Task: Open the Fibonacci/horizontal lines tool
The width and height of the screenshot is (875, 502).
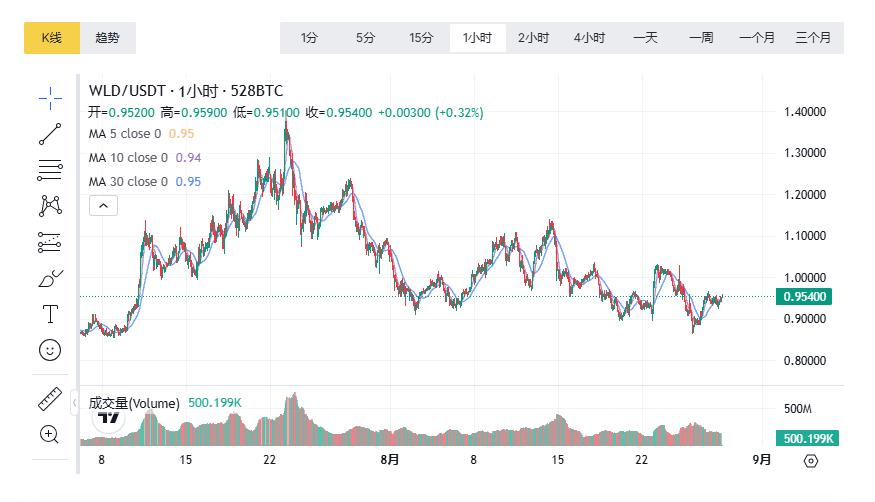Action: pyautogui.click(x=50, y=170)
